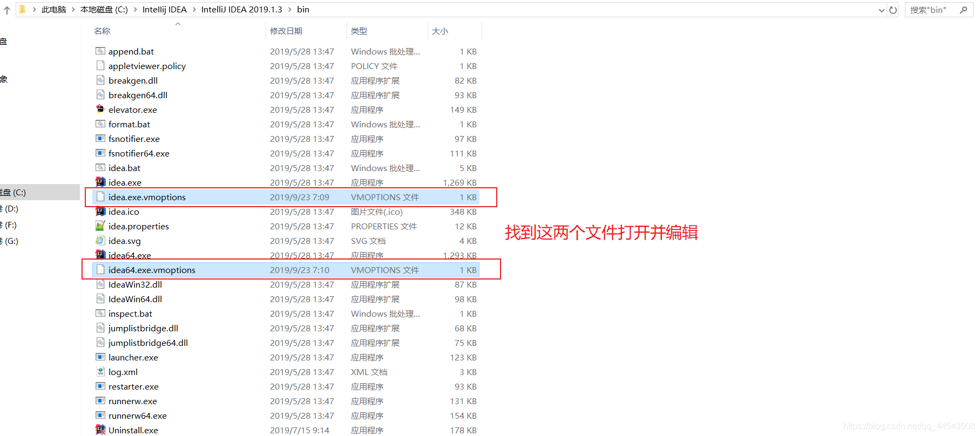Click size cell 178 KB
Screen dimensions: 980x436
point(463,430)
